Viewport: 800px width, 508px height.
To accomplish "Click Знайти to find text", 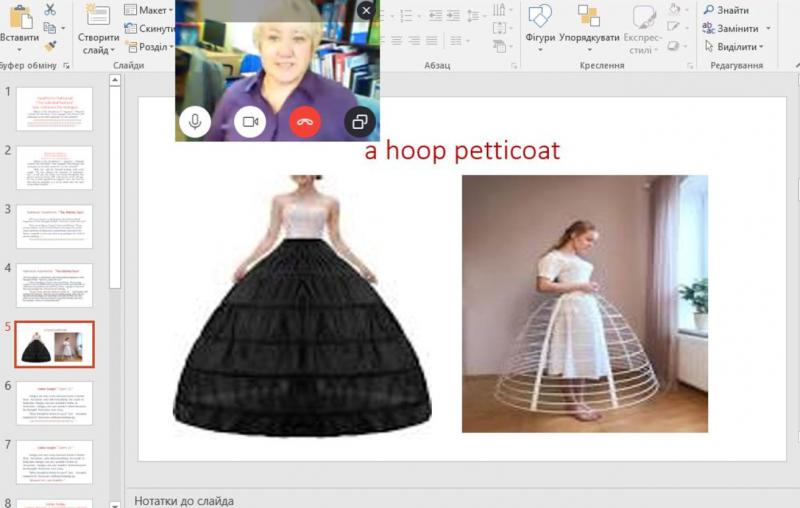I will click(x=727, y=10).
